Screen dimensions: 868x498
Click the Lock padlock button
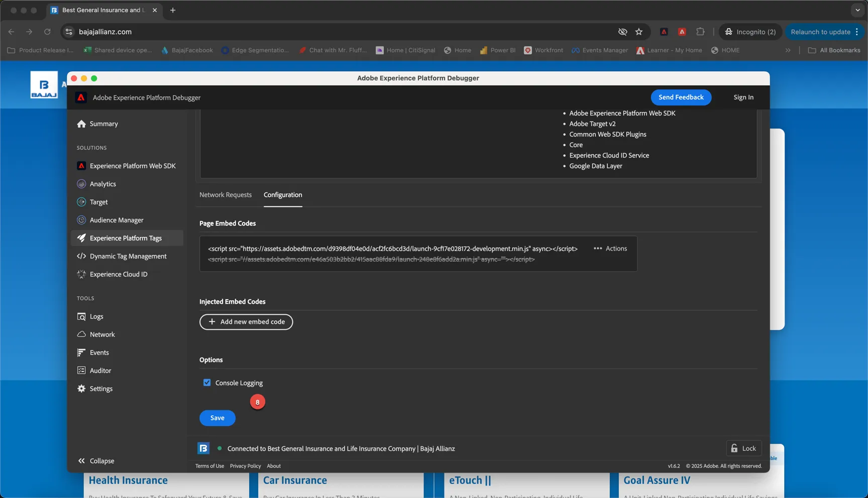(x=744, y=448)
